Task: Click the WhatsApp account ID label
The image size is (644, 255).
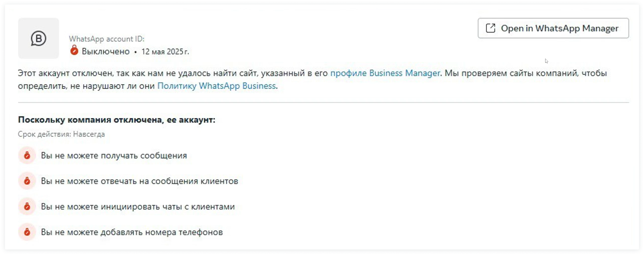Action: point(107,39)
